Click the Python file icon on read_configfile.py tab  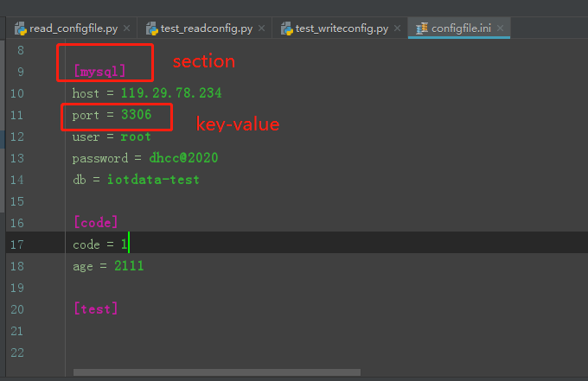click(21, 29)
